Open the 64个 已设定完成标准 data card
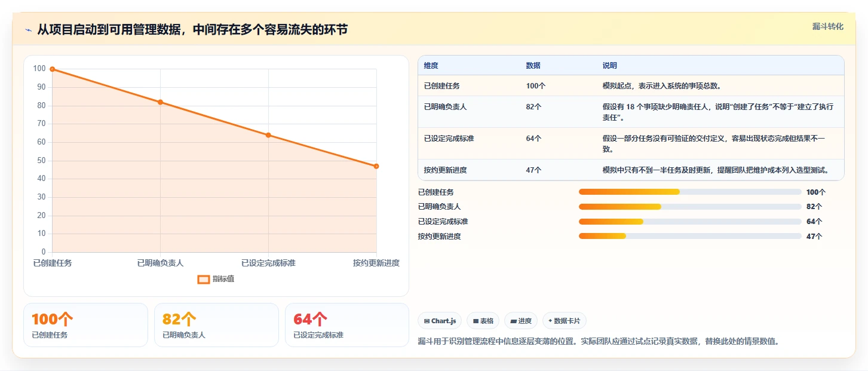This screenshot has height=371, width=868. click(x=347, y=325)
